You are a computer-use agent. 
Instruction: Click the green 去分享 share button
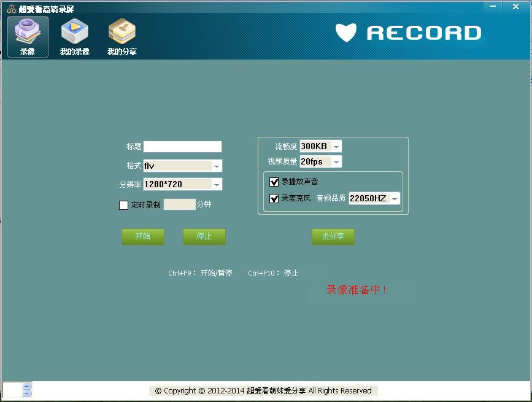point(333,236)
